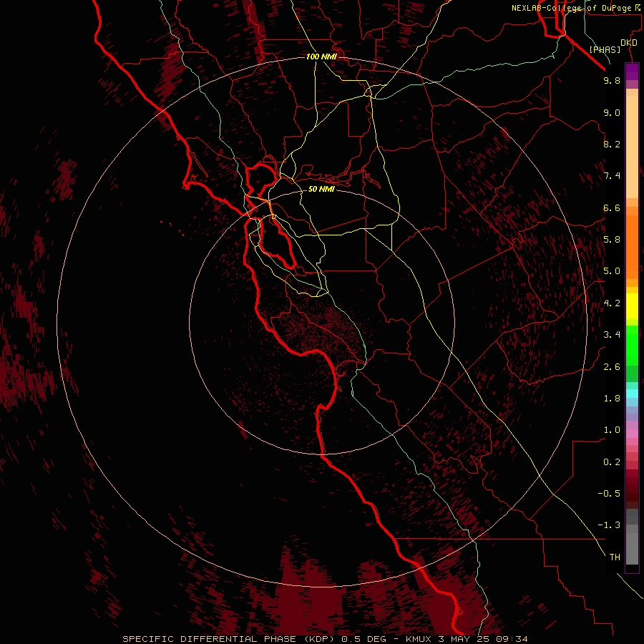Click the 50 NMI range ring label

pos(321,189)
